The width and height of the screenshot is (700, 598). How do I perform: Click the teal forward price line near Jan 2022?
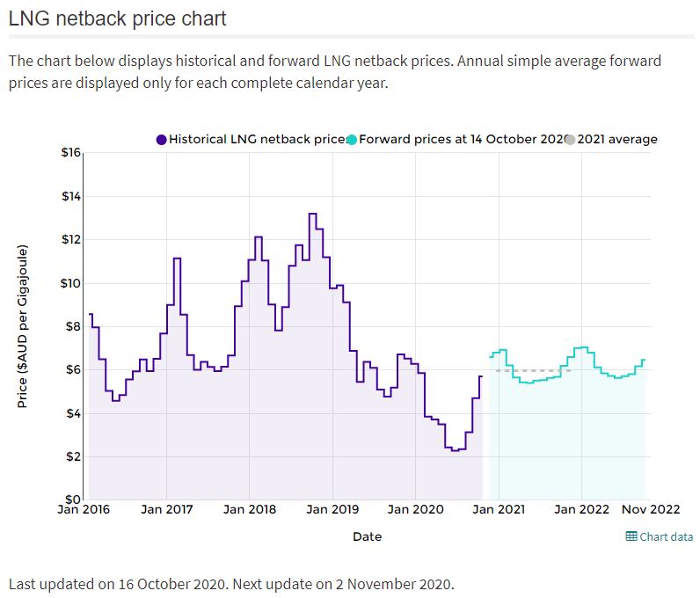tap(580, 348)
